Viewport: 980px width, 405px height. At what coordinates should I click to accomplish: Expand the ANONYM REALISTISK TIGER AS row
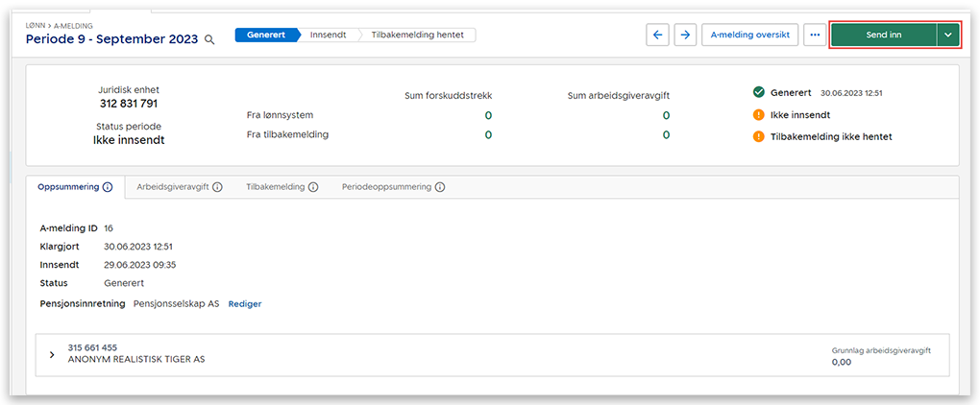click(52, 354)
